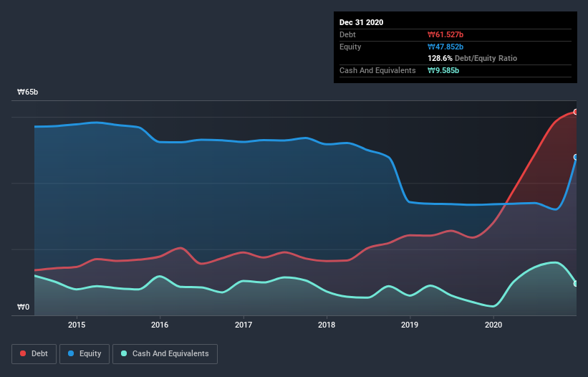Viewport: 588px width, 377px height.
Task: Click the ₩65b y-axis label
Action: (x=28, y=92)
